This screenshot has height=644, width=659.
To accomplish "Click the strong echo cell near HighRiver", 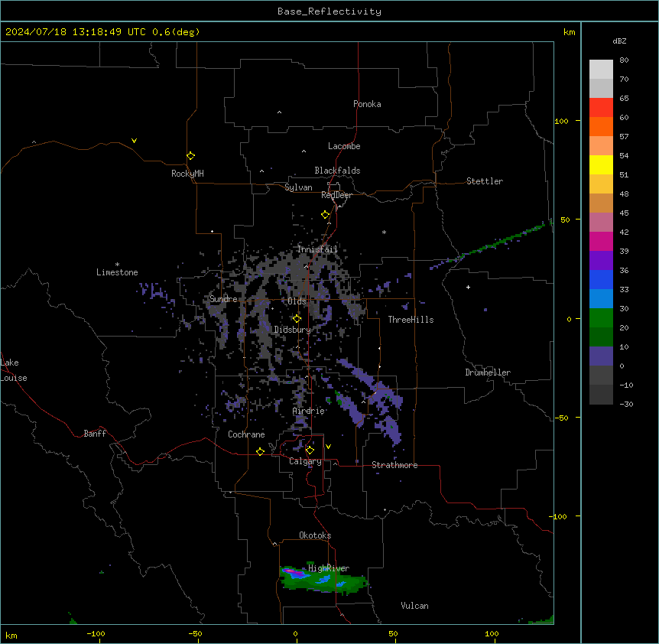I will pos(323,579).
